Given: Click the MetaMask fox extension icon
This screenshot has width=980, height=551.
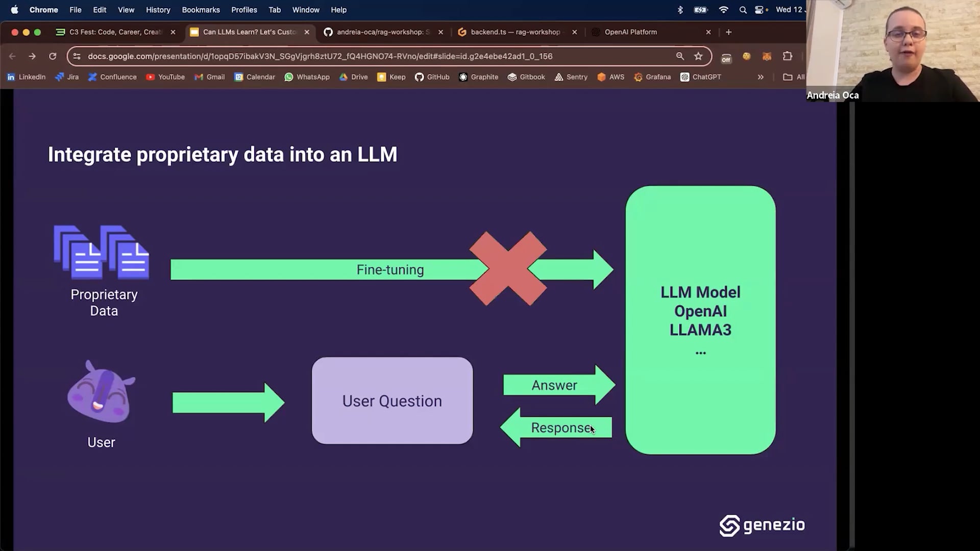Looking at the screenshot, I should 767,56.
